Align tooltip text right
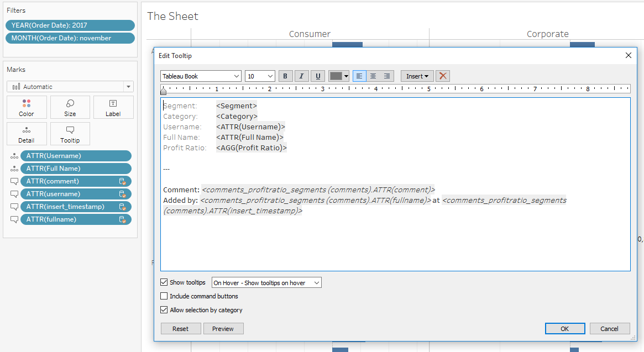Viewport: 644px width, 352px height. pos(387,76)
